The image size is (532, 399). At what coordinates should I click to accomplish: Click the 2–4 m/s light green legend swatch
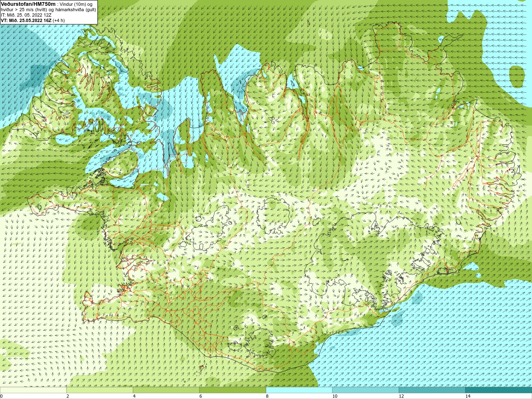tap(100, 390)
